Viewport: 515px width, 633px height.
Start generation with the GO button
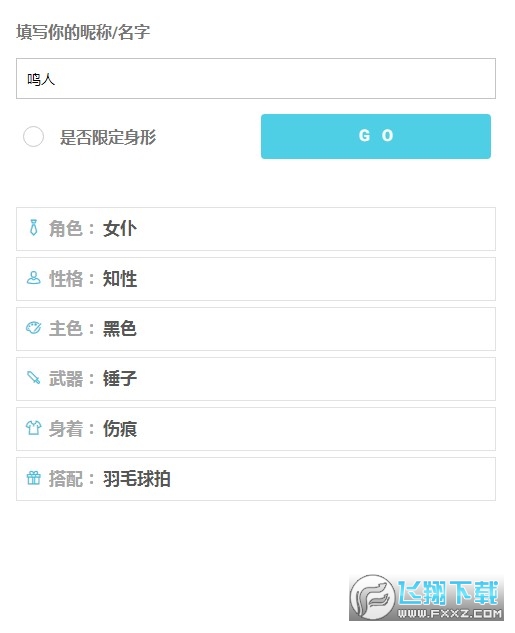(x=376, y=136)
